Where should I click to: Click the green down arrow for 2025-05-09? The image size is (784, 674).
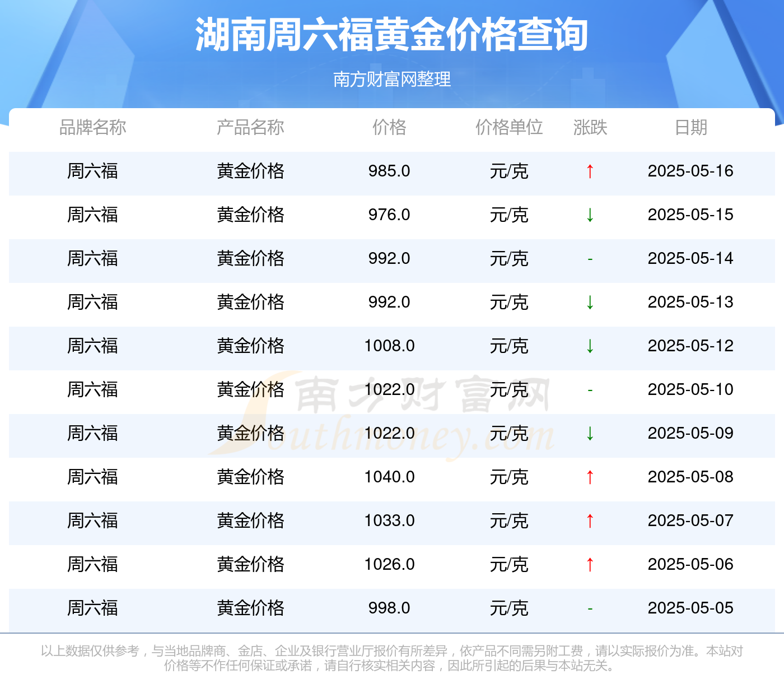590,434
